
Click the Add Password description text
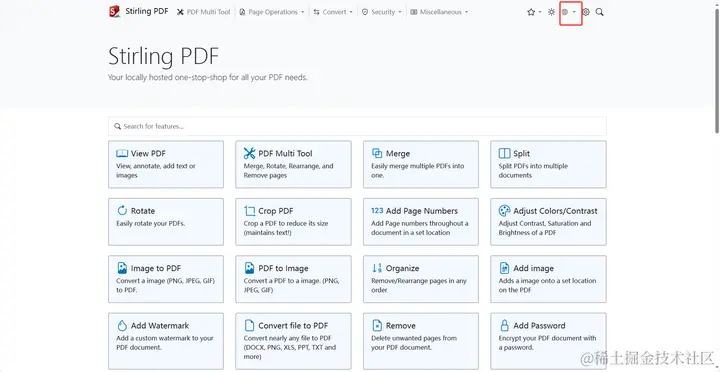pyautogui.click(x=547, y=343)
